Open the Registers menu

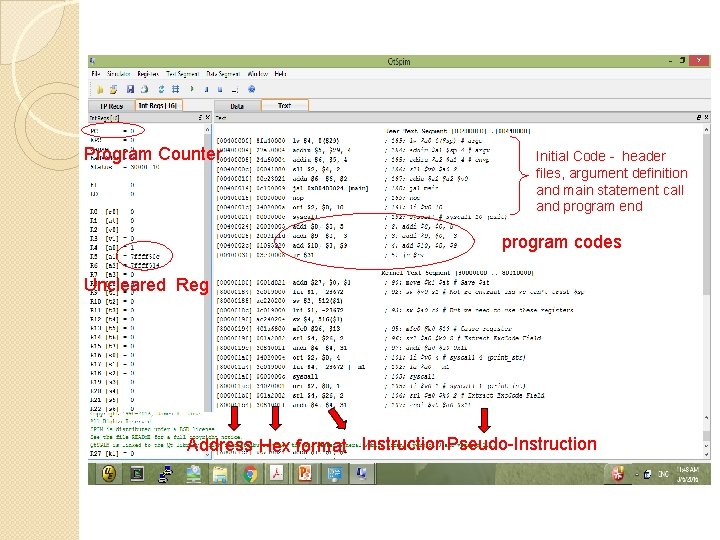tap(148, 73)
